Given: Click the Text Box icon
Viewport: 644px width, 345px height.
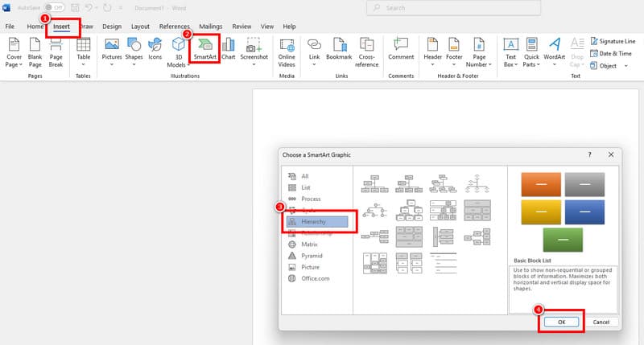Looking at the screenshot, I should pos(510,44).
